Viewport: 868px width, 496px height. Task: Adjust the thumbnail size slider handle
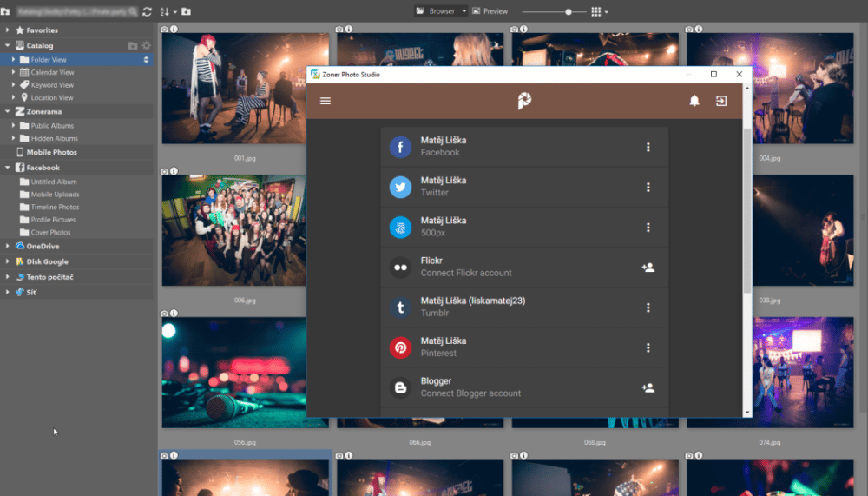pos(568,11)
